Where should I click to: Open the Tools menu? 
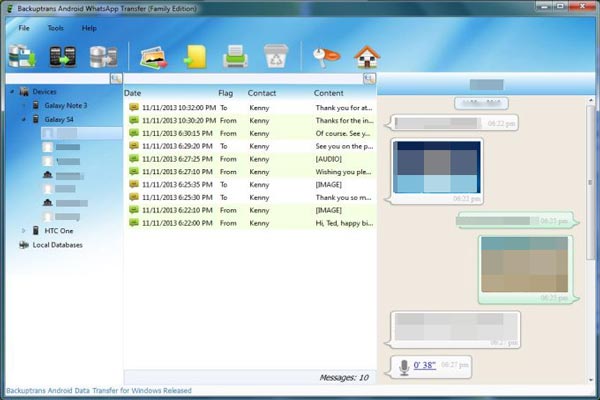point(55,28)
